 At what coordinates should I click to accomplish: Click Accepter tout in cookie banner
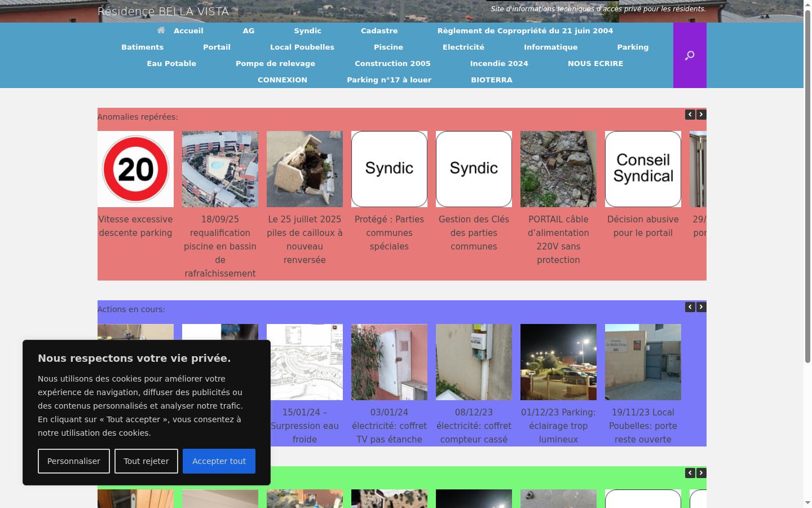[x=219, y=461]
